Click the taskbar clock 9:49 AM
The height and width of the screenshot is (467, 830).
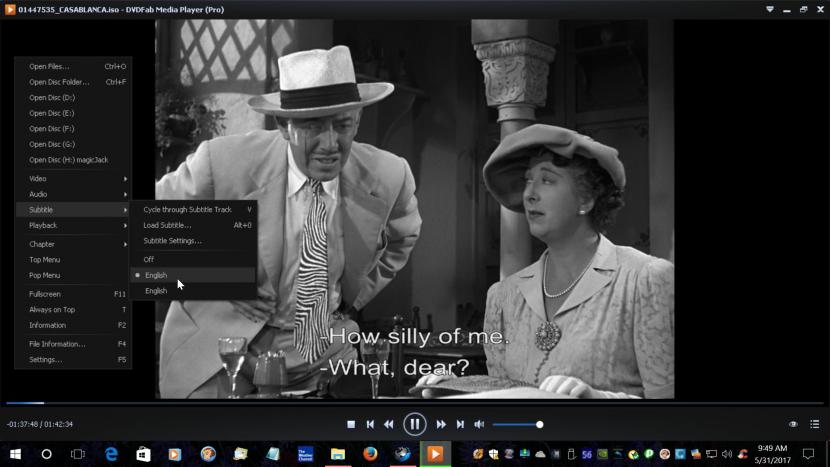tap(772, 448)
